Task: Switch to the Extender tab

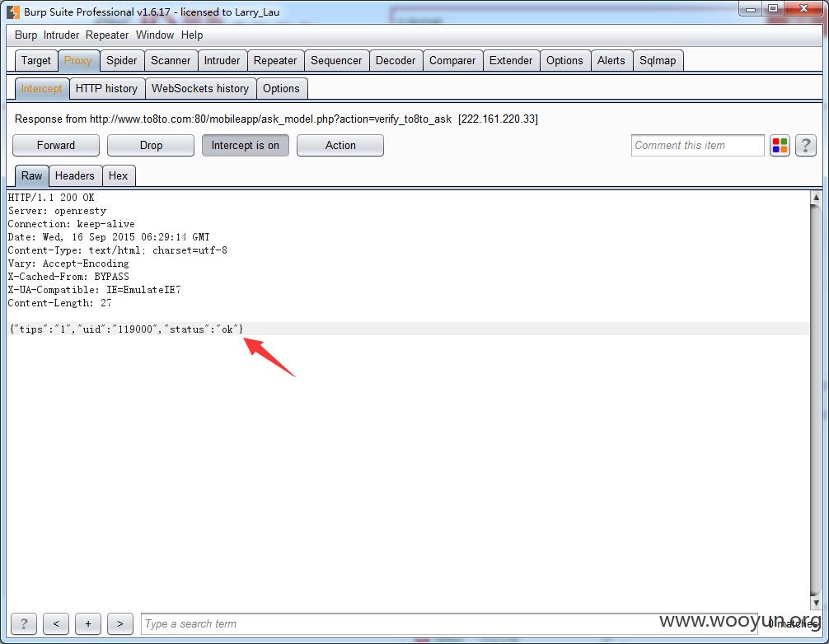Action: [x=511, y=61]
